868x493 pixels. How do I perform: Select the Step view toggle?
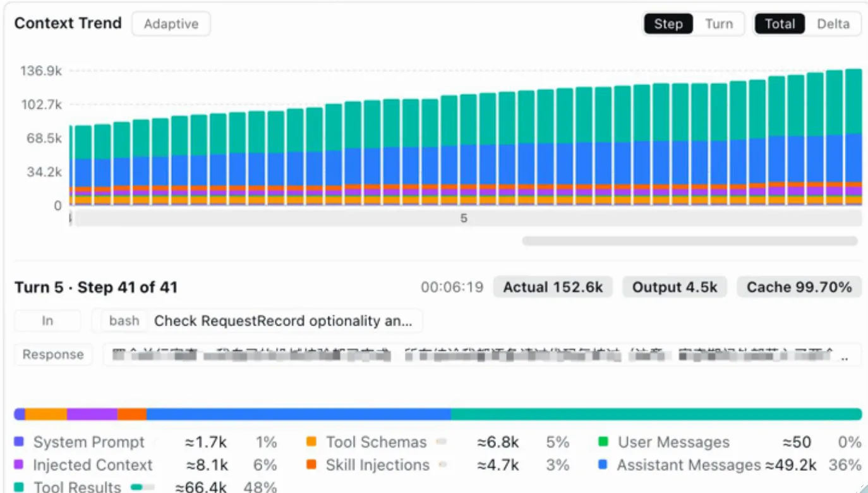coord(668,24)
